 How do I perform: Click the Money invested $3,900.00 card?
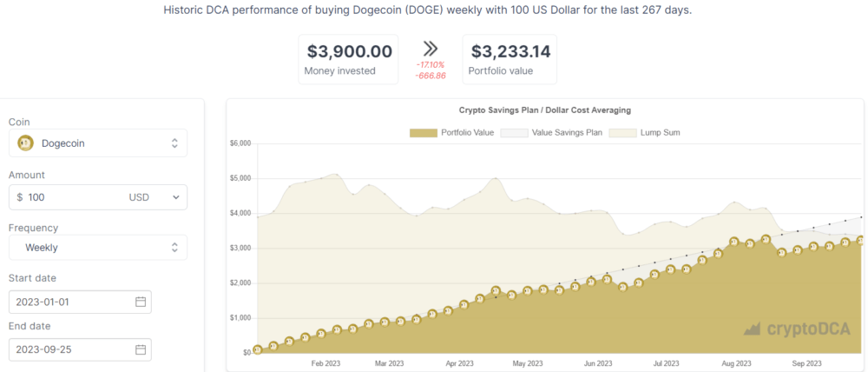pyautogui.click(x=348, y=59)
